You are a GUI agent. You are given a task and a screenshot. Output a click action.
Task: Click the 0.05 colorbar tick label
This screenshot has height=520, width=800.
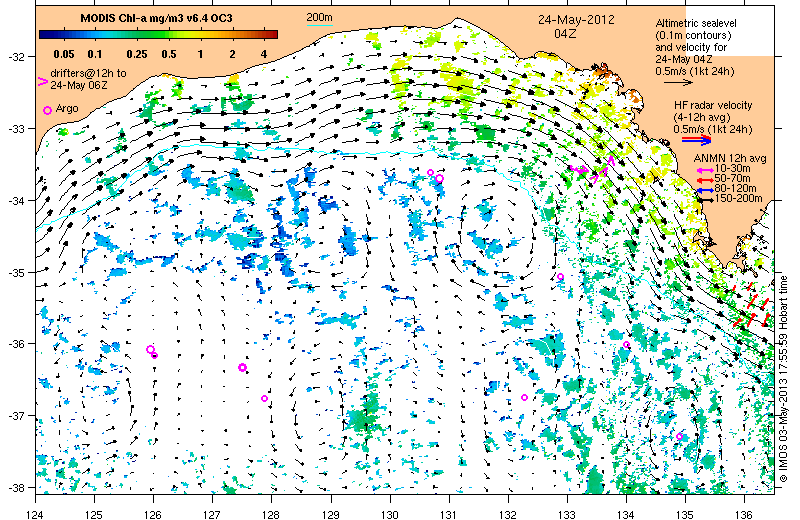[x=63, y=54]
